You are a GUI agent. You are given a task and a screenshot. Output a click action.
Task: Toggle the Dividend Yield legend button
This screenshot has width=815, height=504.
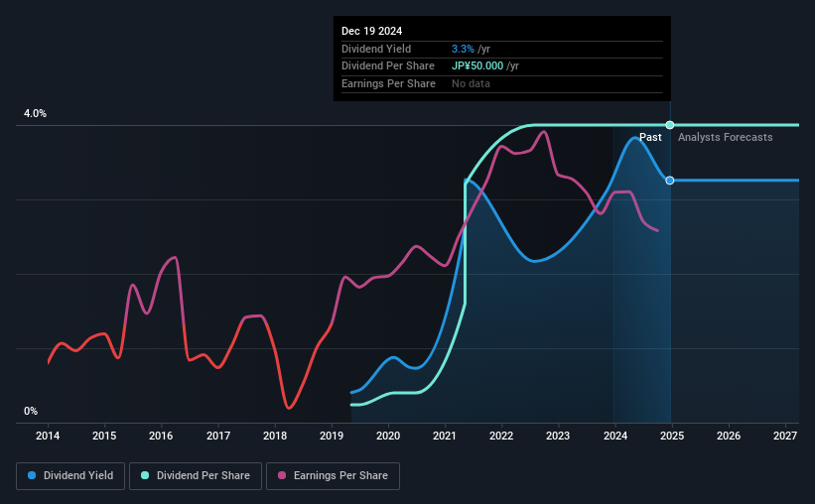pos(70,476)
